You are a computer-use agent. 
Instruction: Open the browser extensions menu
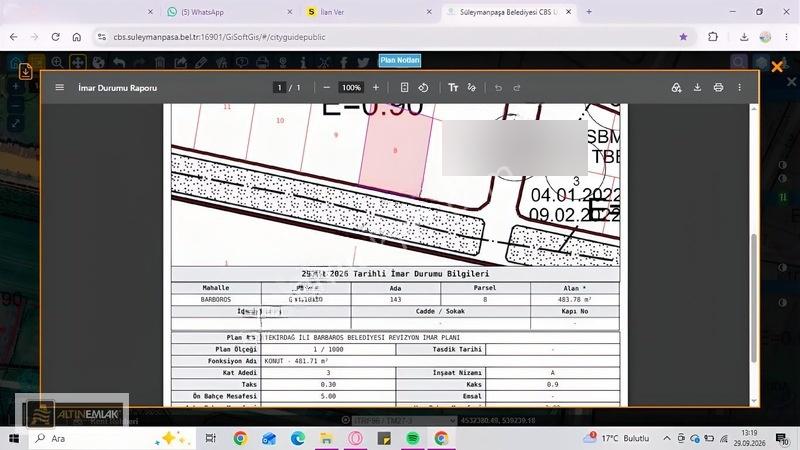pyautogui.click(x=713, y=37)
